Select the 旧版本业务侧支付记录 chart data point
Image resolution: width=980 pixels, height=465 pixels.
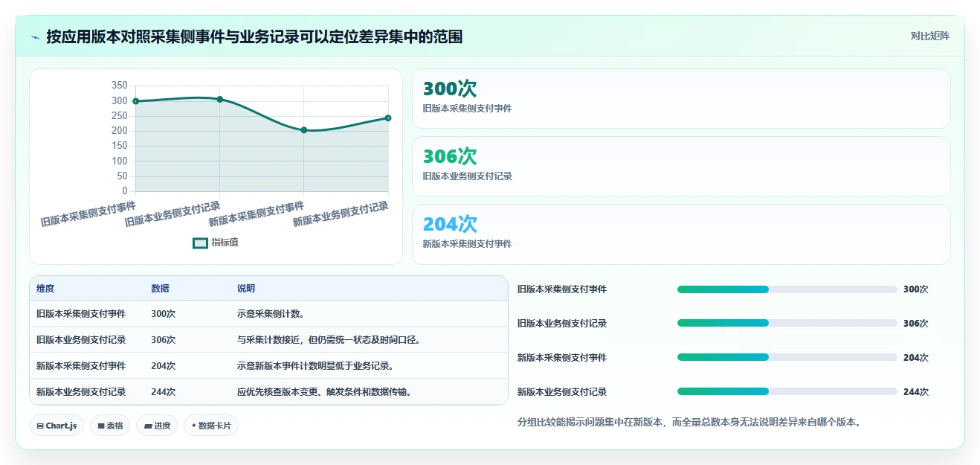point(220,99)
